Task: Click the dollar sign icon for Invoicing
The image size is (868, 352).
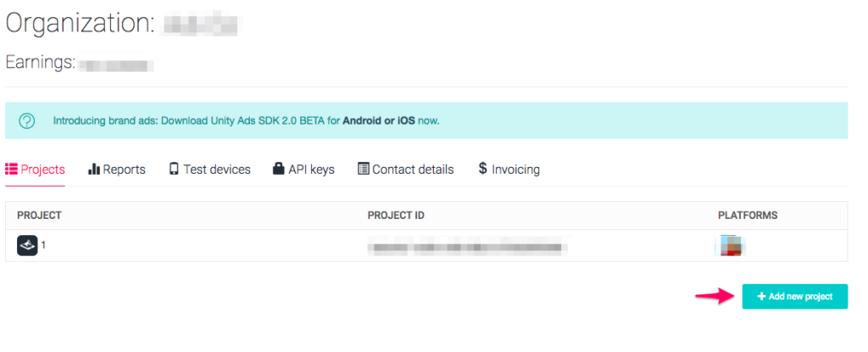Action: (482, 169)
